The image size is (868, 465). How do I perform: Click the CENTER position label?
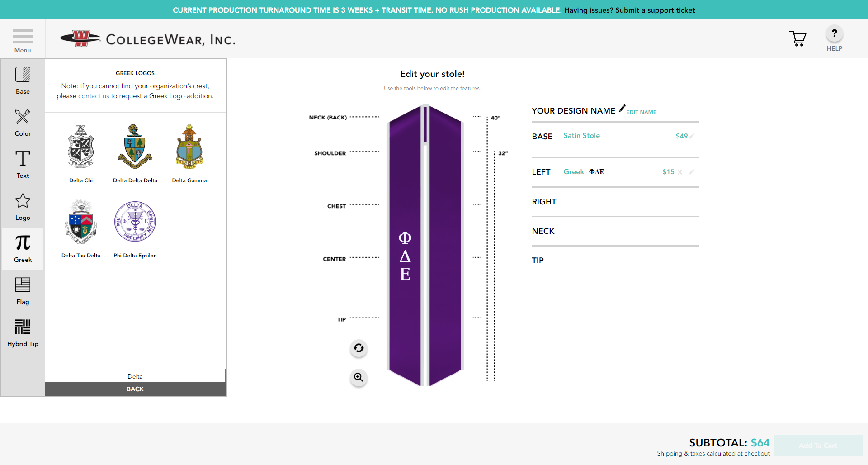[x=334, y=259]
